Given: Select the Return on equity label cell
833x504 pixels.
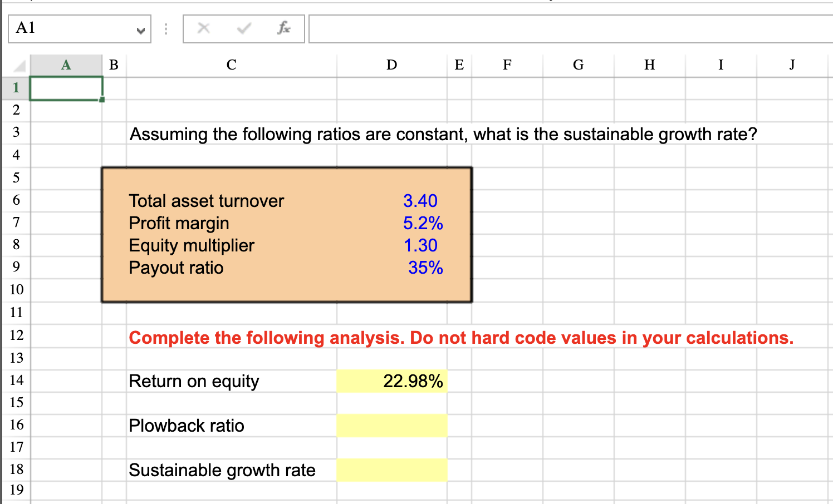Looking at the screenshot, I should pyautogui.click(x=231, y=381).
